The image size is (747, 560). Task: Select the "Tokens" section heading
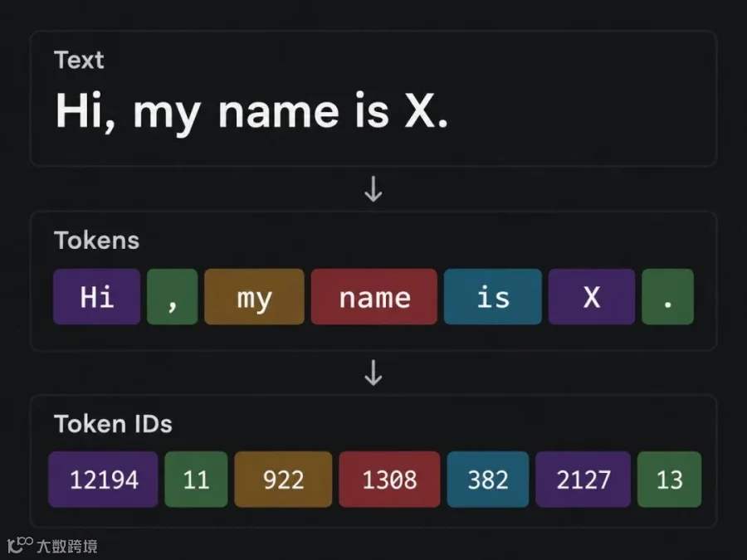[97, 240]
